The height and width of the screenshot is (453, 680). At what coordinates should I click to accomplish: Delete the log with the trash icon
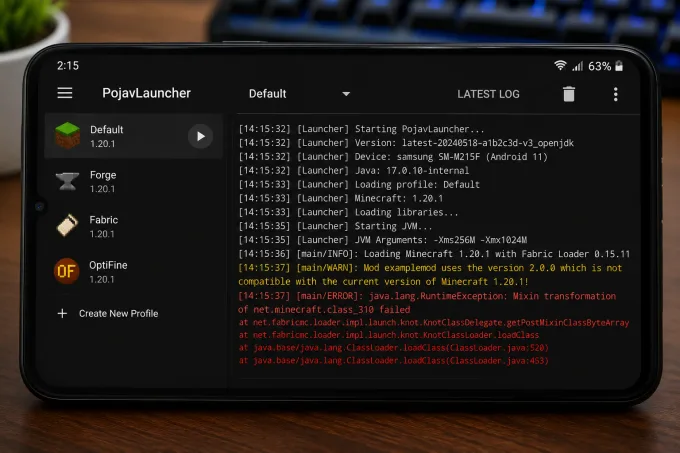tap(569, 94)
